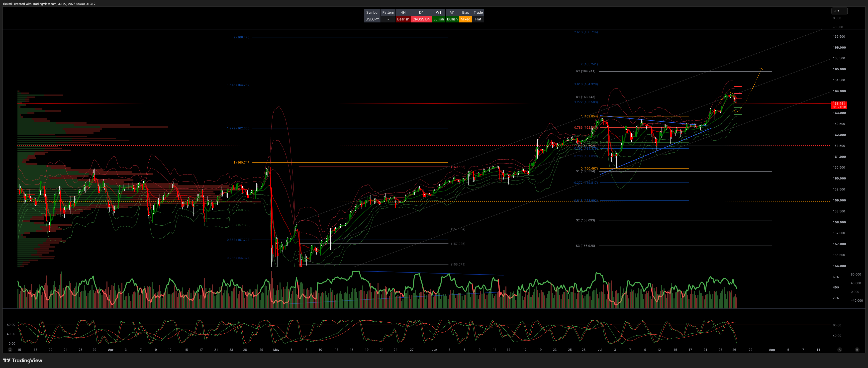Click the May label on time axis
868x368 pixels.
pos(276,350)
